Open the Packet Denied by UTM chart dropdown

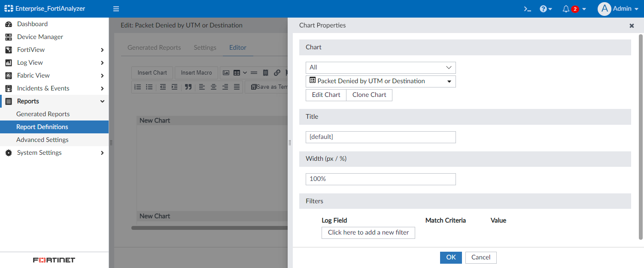coord(380,81)
